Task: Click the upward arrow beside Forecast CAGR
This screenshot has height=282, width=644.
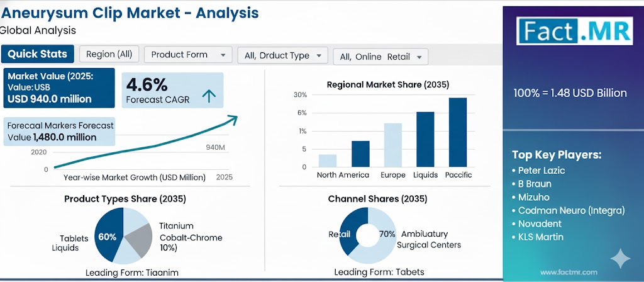Action: tap(209, 96)
